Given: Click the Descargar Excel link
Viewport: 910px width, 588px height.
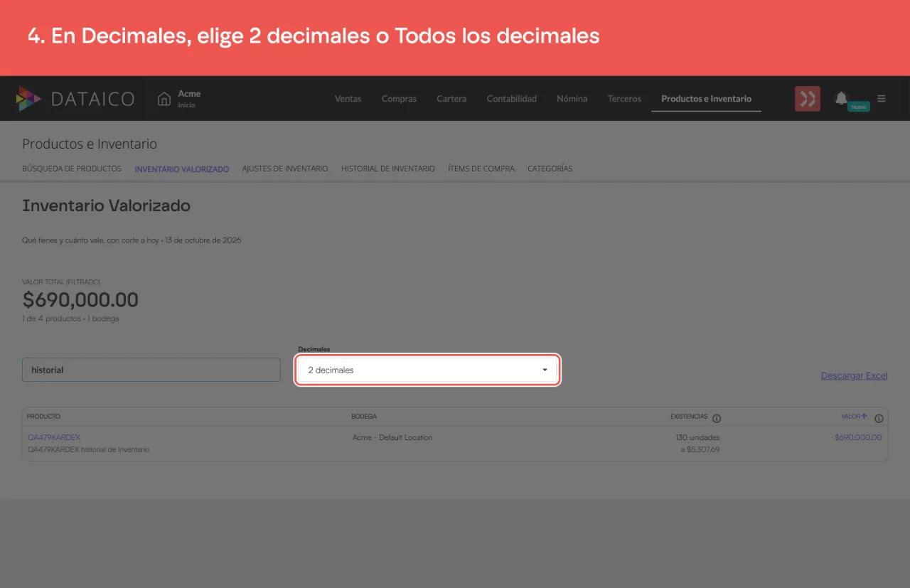Looking at the screenshot, I should (x=854, y=375).
